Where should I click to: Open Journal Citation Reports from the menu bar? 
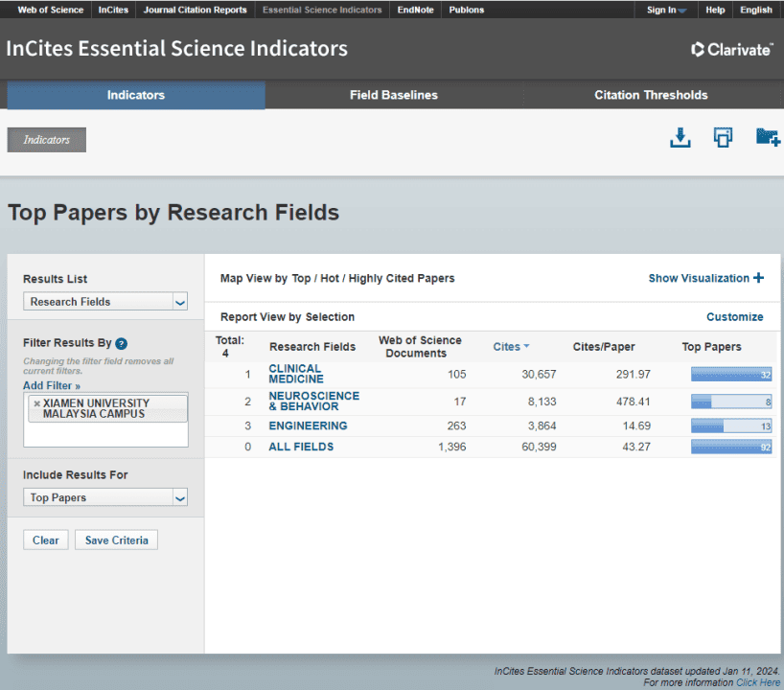click(x=195, y=10)
